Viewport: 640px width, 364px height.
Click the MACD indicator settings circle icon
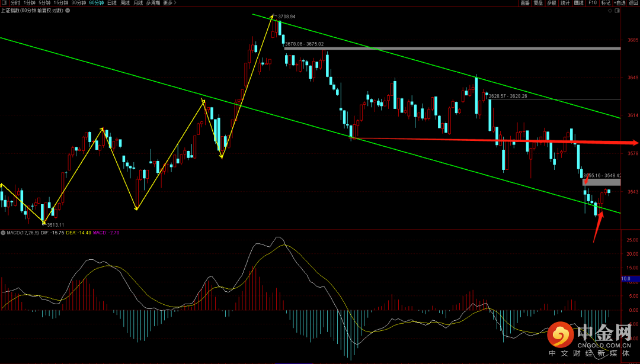coord(4,233)
